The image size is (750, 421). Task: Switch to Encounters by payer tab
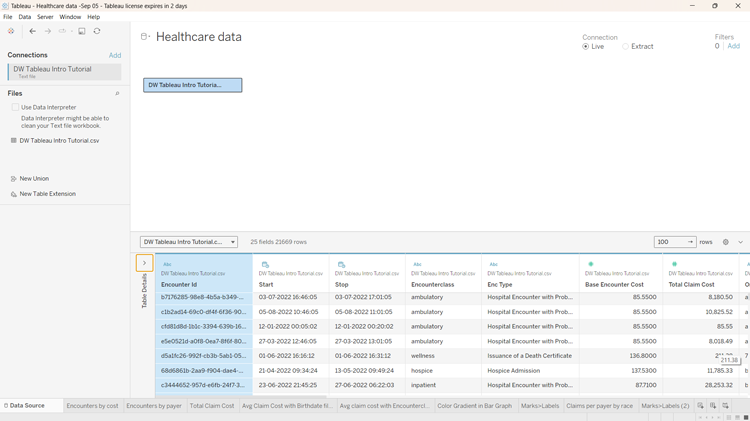tap(154, 406)
